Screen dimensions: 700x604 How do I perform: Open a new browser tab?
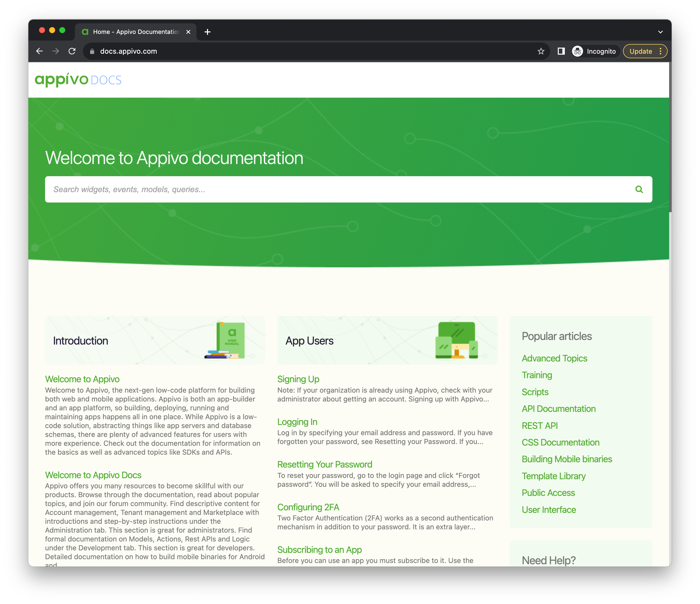click(x=208, y=32)
